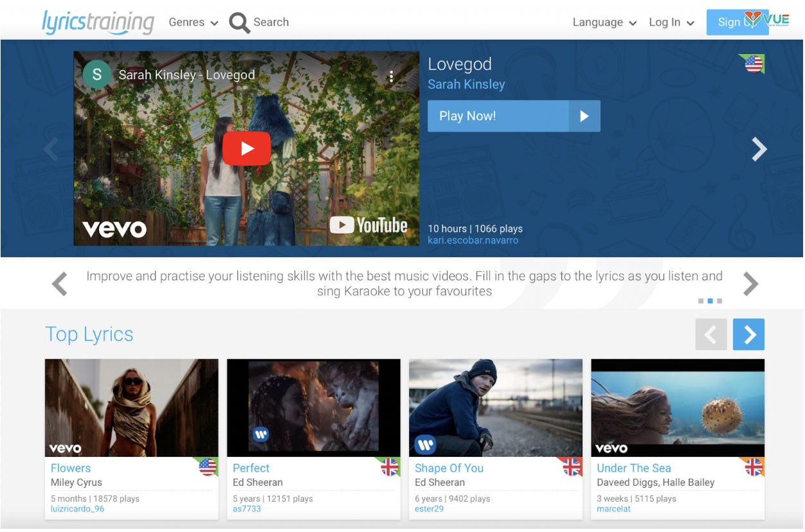The height and width of the screenshot is (532, 805).
Task: Open the Language dropdown menu
Action: coord(604,22)
